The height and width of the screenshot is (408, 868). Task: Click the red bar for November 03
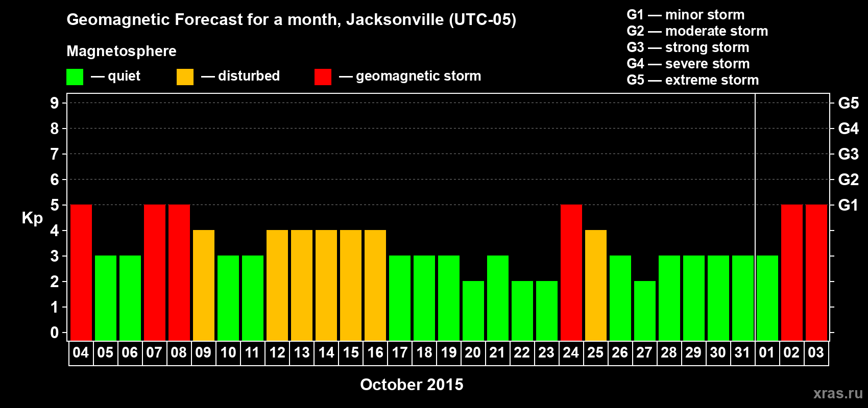816,273
